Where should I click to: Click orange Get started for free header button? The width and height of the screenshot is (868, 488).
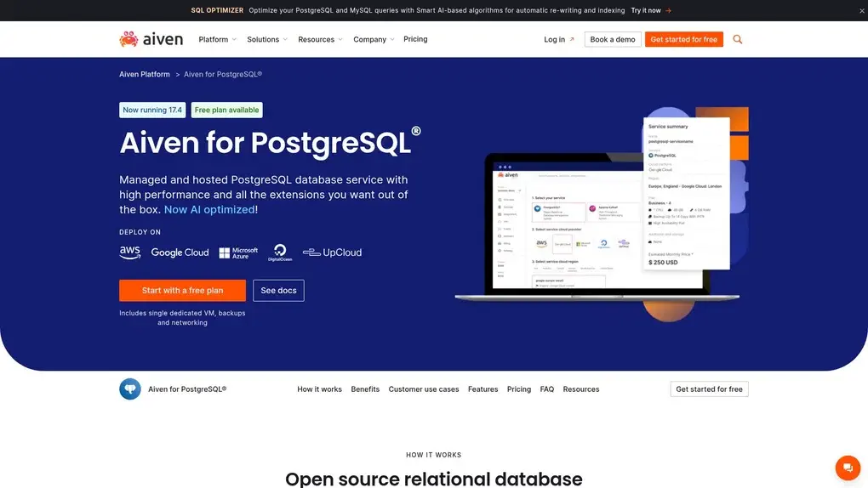pos(683,39)
